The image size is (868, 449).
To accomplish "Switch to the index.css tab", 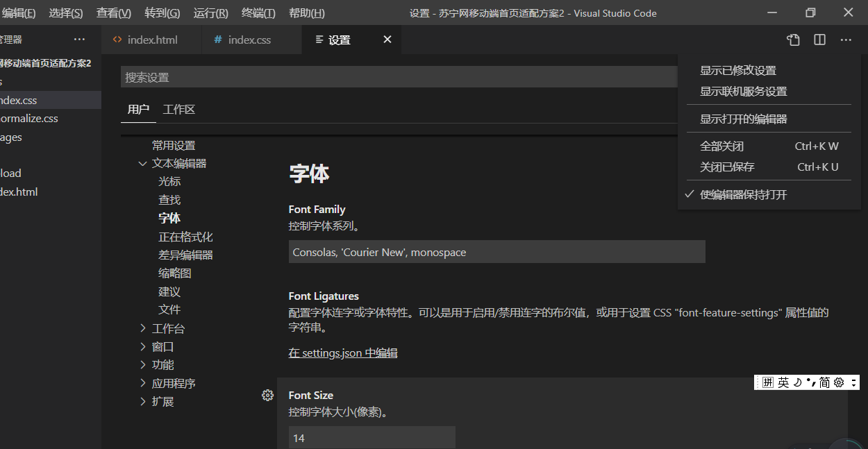I will [x=252, y=40].
